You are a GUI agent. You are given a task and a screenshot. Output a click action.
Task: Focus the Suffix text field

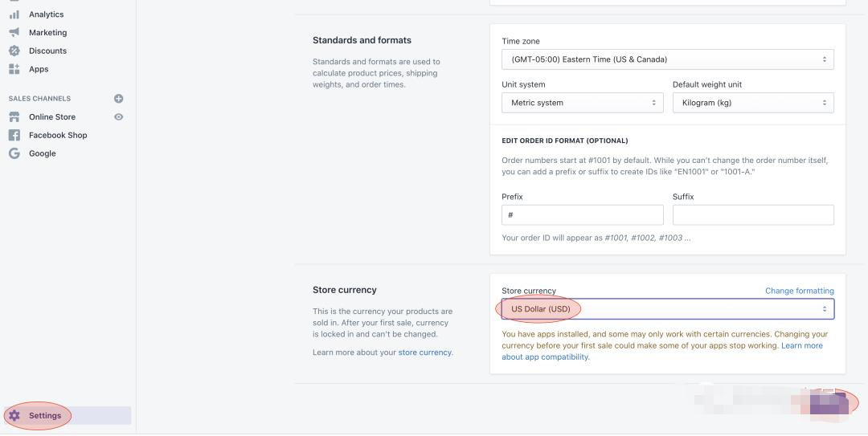[x=752, y=215]
